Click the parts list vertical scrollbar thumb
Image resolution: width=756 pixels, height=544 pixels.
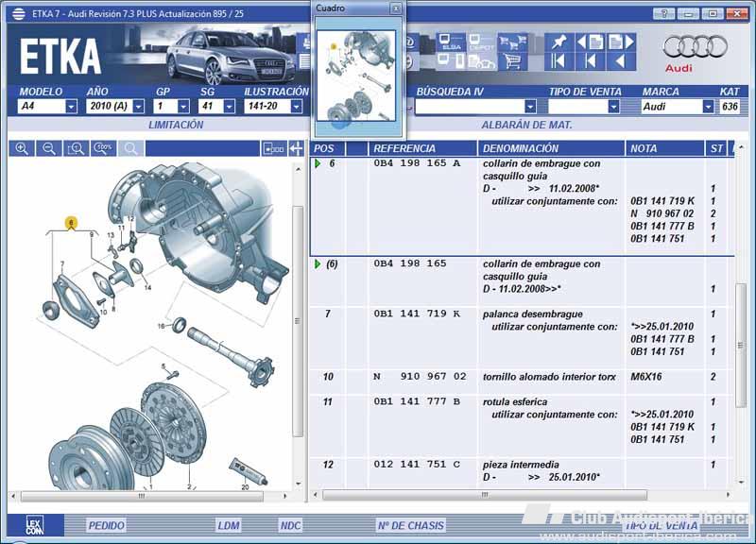tap(741, 346)
